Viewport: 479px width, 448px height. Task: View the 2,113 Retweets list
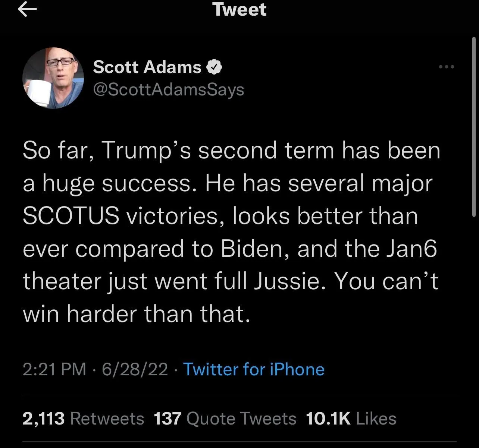pos(83,419)
